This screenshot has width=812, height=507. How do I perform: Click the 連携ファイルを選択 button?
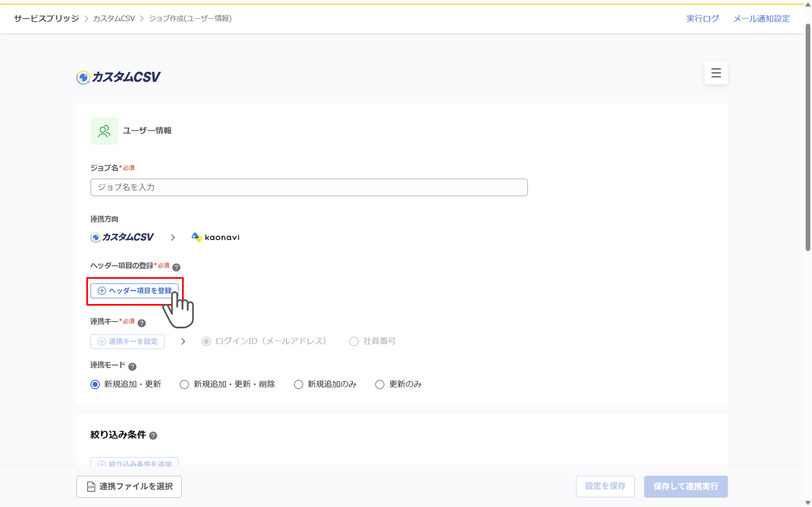point(129,487)
